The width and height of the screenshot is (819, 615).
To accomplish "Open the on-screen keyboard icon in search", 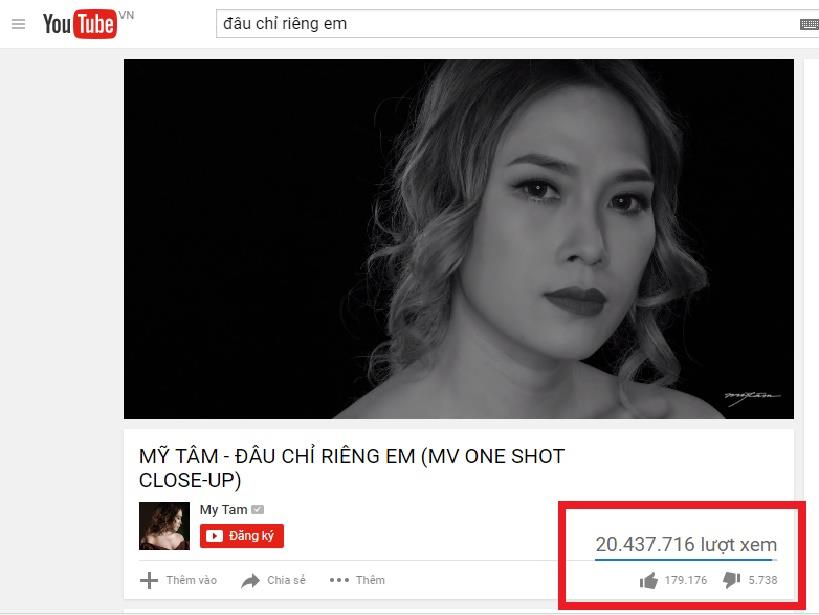I will point(809,25).
